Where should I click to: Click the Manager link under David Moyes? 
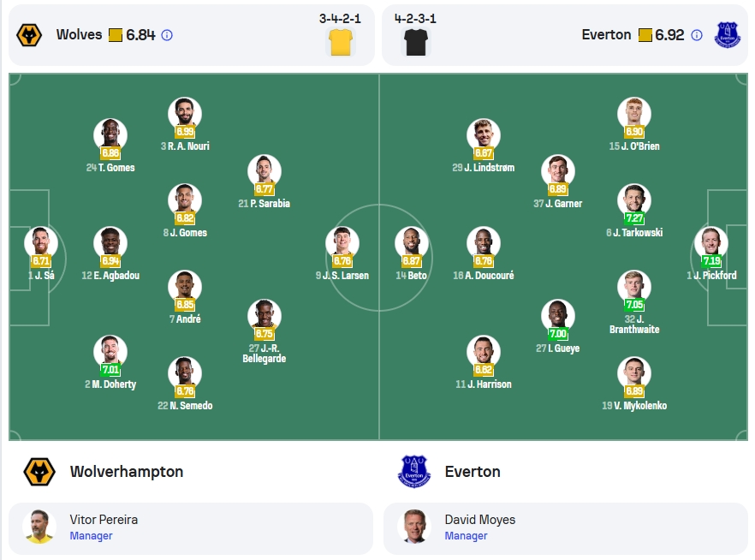[466, 535]
